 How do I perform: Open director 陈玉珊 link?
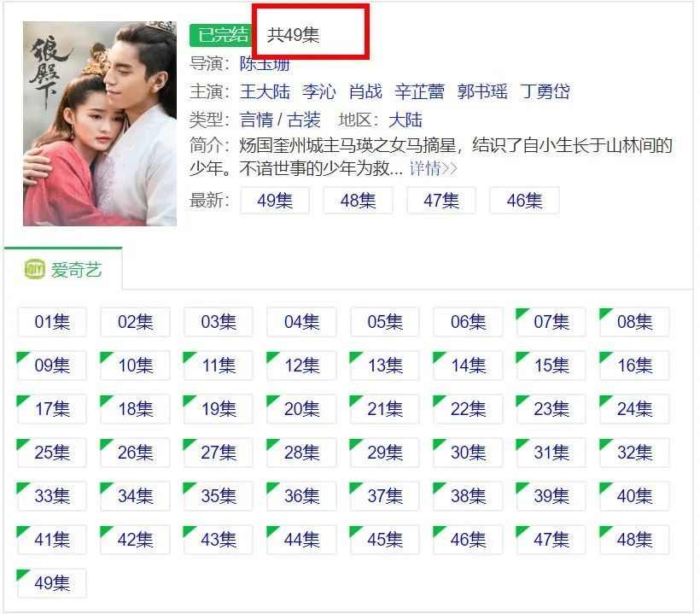(x=265, y=64)
